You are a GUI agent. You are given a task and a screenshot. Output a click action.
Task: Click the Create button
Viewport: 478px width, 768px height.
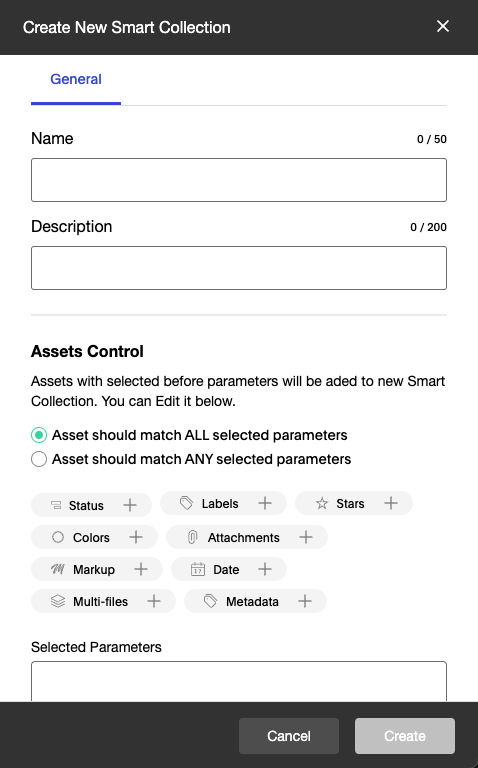tap(405, 736)
